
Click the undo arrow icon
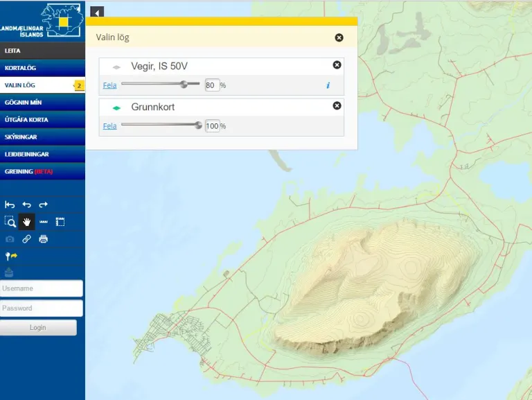click(27, 205)
